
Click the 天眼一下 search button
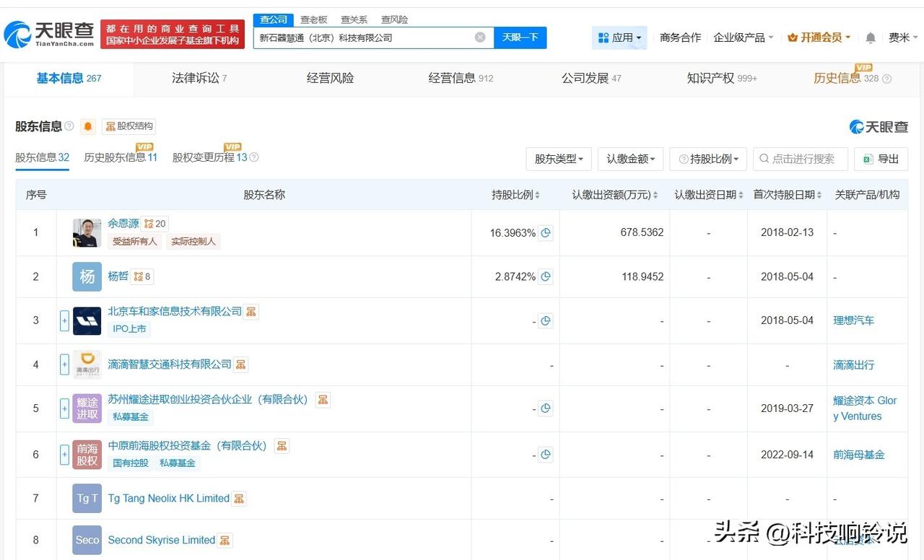click(x=520, y=38)
